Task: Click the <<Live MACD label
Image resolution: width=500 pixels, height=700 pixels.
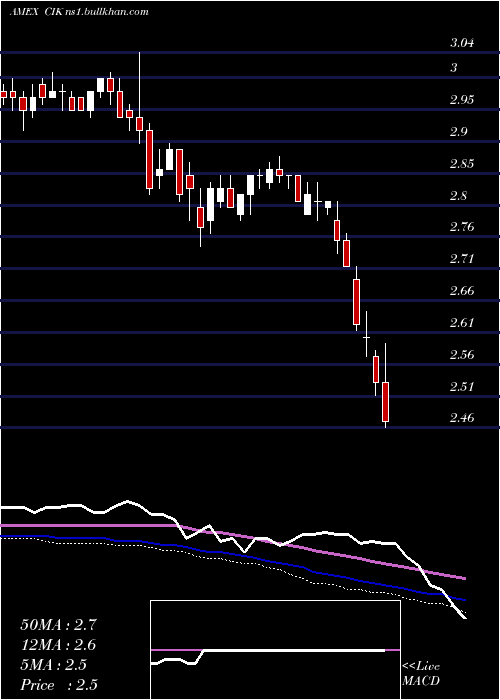Action: [421, 674]
